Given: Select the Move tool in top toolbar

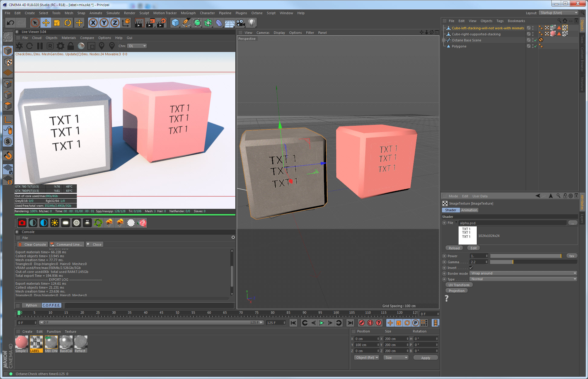Looking at the screenshot, I should tap(46, 23).
